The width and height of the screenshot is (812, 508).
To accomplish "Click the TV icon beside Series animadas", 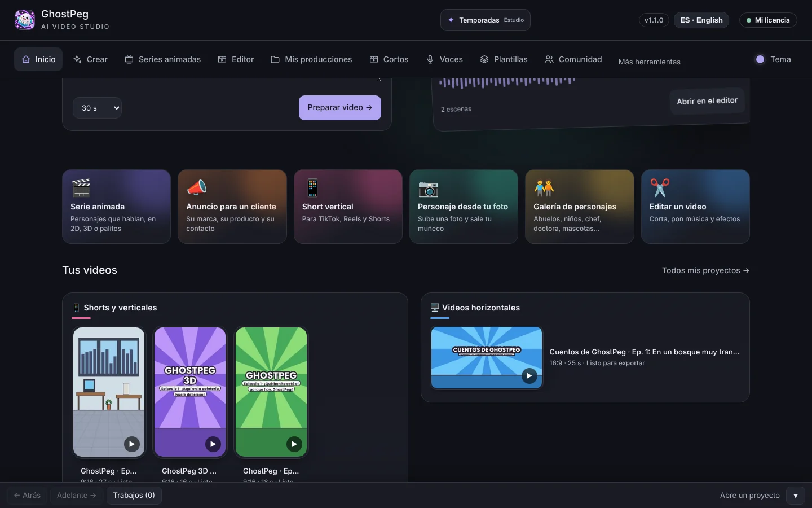I will 129,59.
